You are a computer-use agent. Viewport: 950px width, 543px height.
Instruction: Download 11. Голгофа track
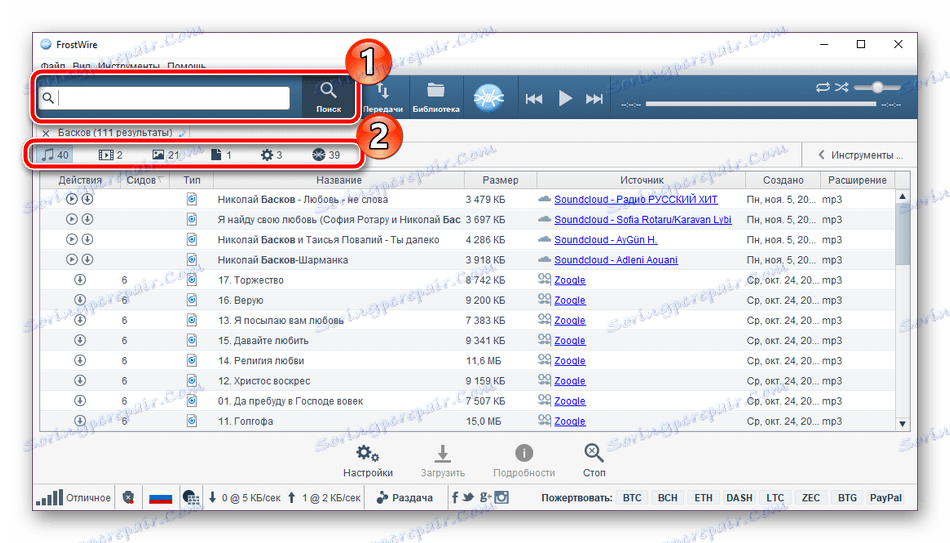pyautogui.click(x=79, y=421)
